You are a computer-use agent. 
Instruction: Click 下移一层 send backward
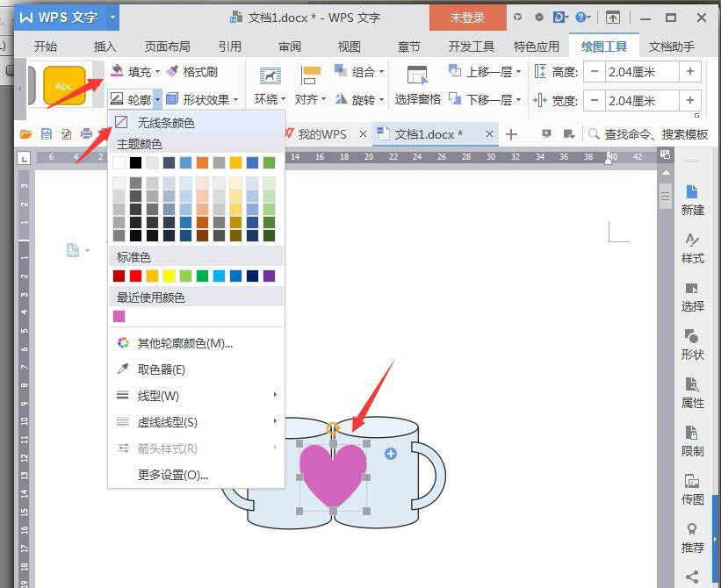(484, 99)
